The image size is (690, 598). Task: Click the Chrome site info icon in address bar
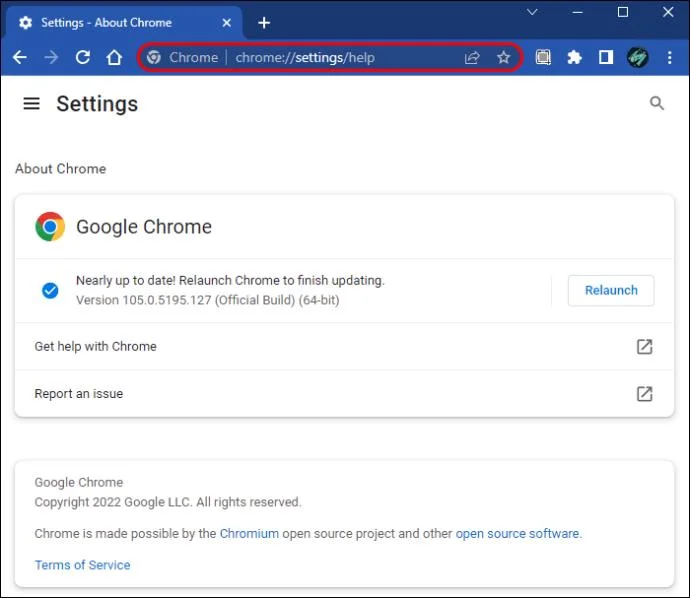tap(154, 57)
